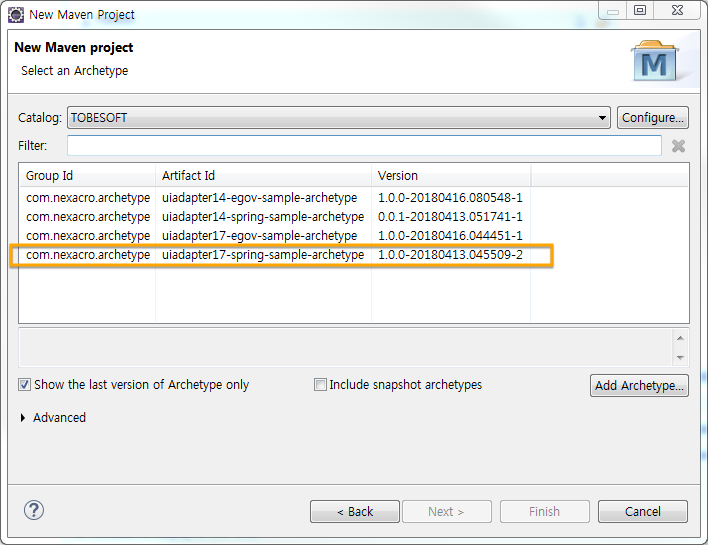Sort by the Artifact Id column header

[263, 176]
